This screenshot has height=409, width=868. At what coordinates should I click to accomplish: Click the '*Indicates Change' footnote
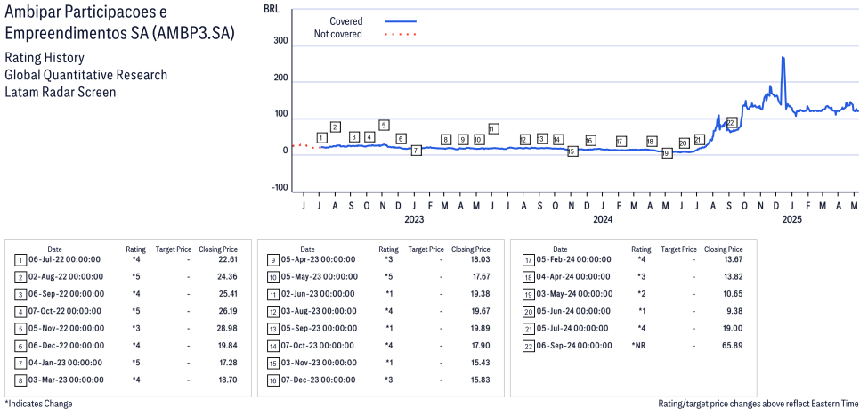tap(39, 404)
